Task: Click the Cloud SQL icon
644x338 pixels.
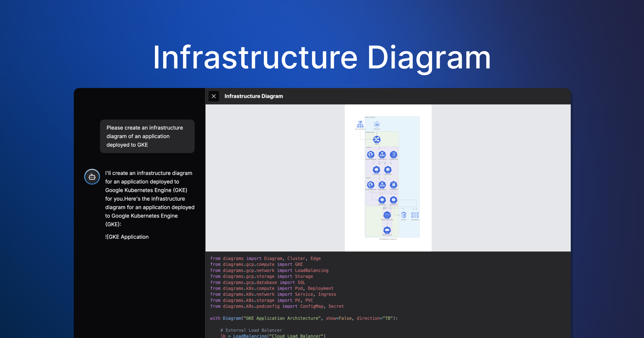Action: (x=404, y=215)
